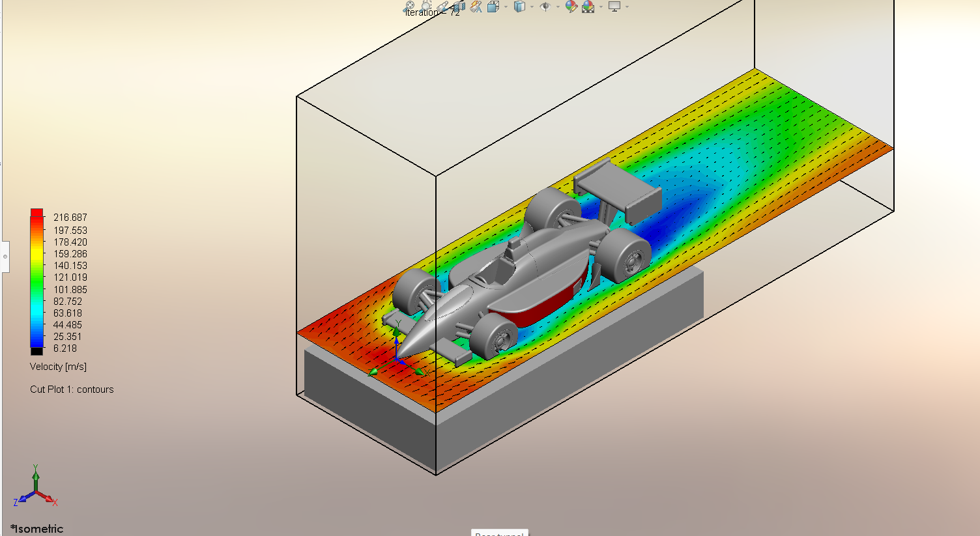Click the orientation triad in bottom-left corner

click(x=36, y=487)
